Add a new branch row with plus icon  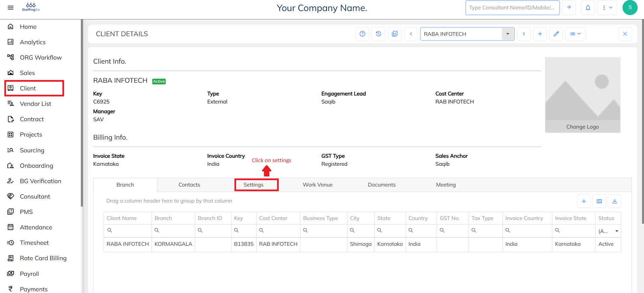point(584,201)
